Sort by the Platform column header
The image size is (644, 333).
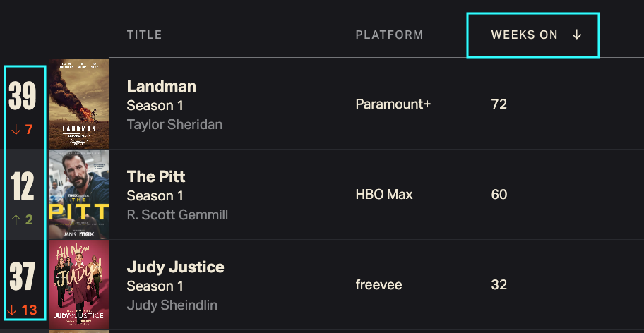coord(389,35)
